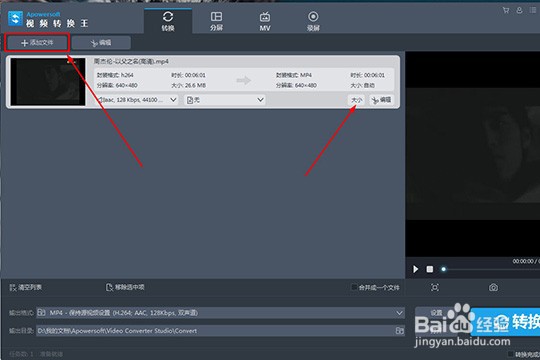
Task: Play the preview video
Action: 416,269
